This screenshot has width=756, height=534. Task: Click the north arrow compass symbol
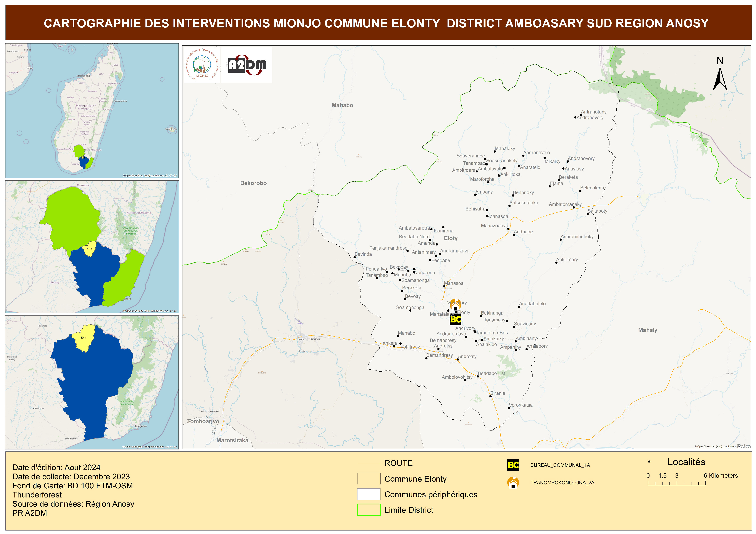pyautogui.click(x=720, y=78)
